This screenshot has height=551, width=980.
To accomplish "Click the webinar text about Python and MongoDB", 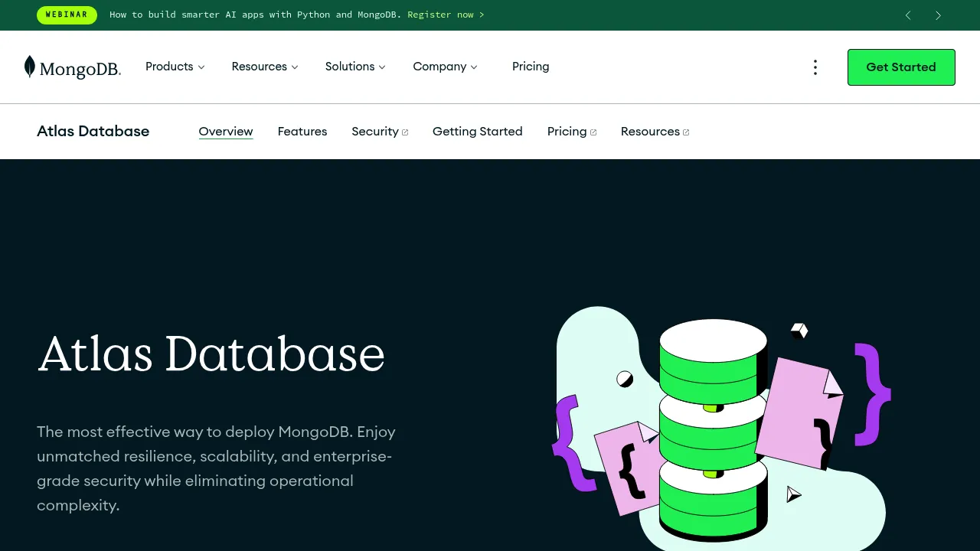I will click(x=256, y=15).
